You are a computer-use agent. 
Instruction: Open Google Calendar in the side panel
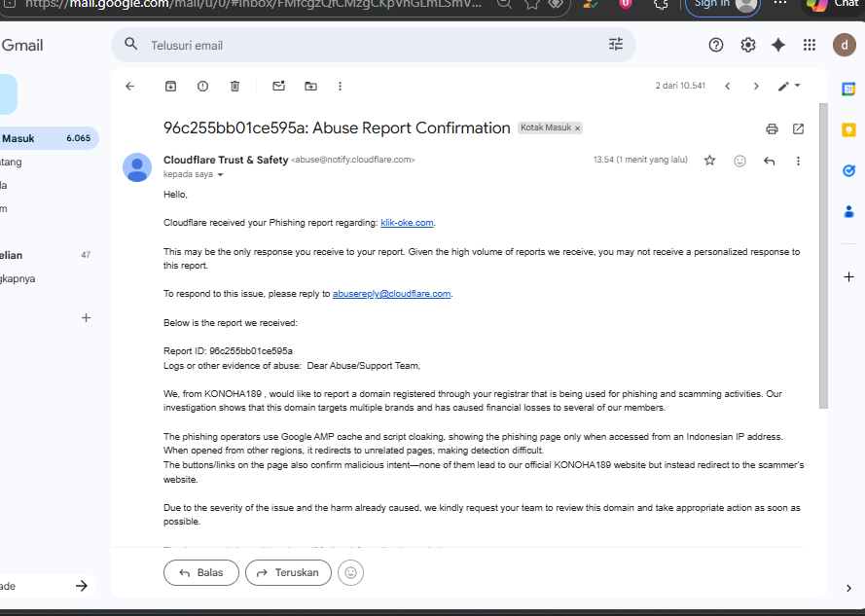click(x=848, y=89)
